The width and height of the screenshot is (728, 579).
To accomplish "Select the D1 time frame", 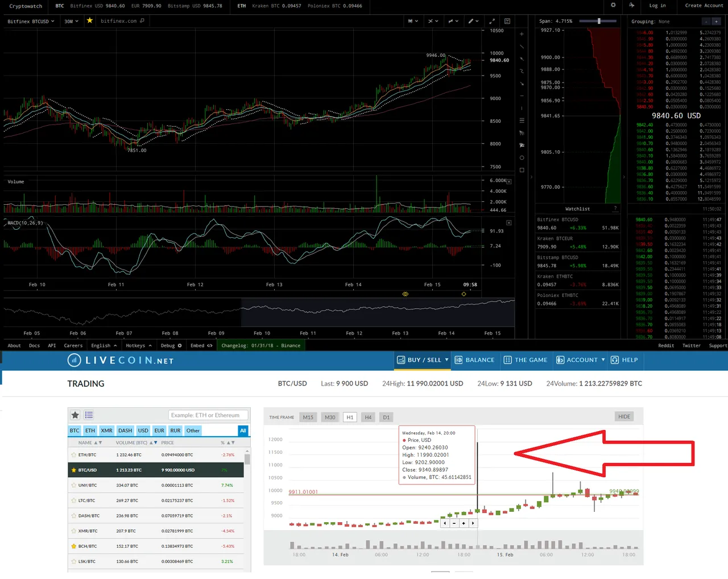I will coord(386,417).
